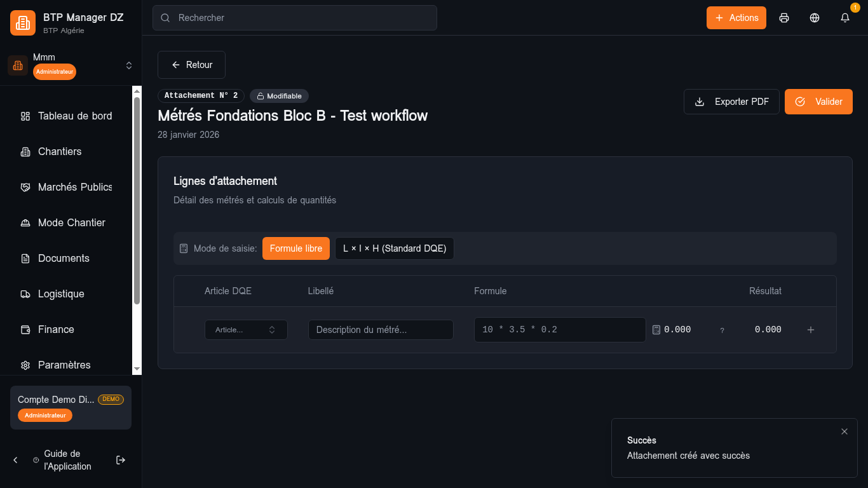The width and height of the screenshot is (868, 488).
Task: Select the Formule libre input mode
Action: coord(295,248)
